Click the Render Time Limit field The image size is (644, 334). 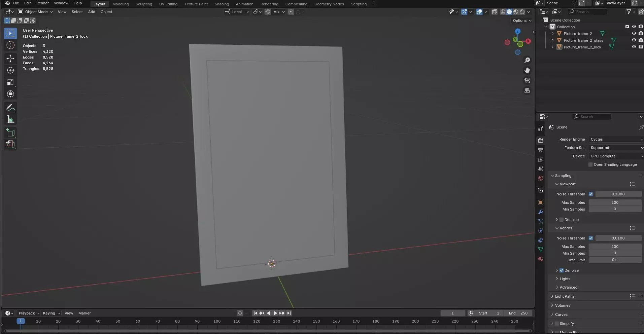click(x=615, y=260)
